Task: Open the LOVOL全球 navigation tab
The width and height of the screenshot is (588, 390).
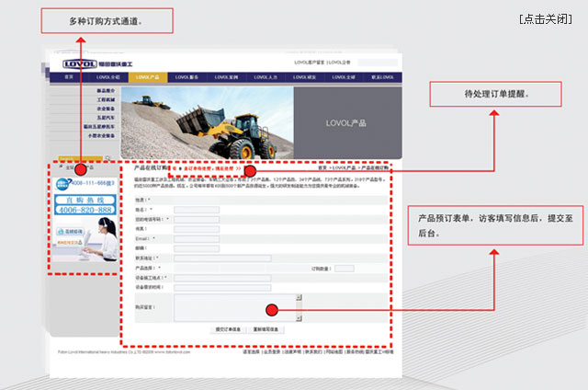Action: [344, 77]
